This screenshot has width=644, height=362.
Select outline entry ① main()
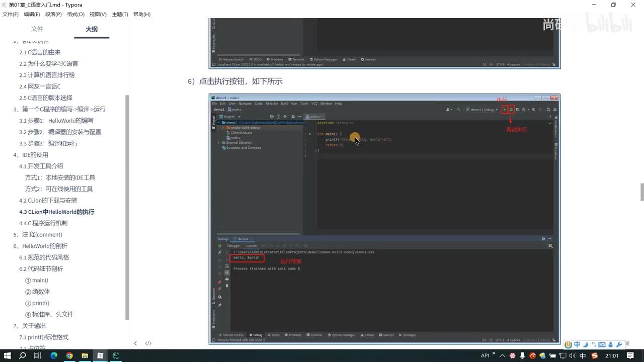(x=37, y=281)
